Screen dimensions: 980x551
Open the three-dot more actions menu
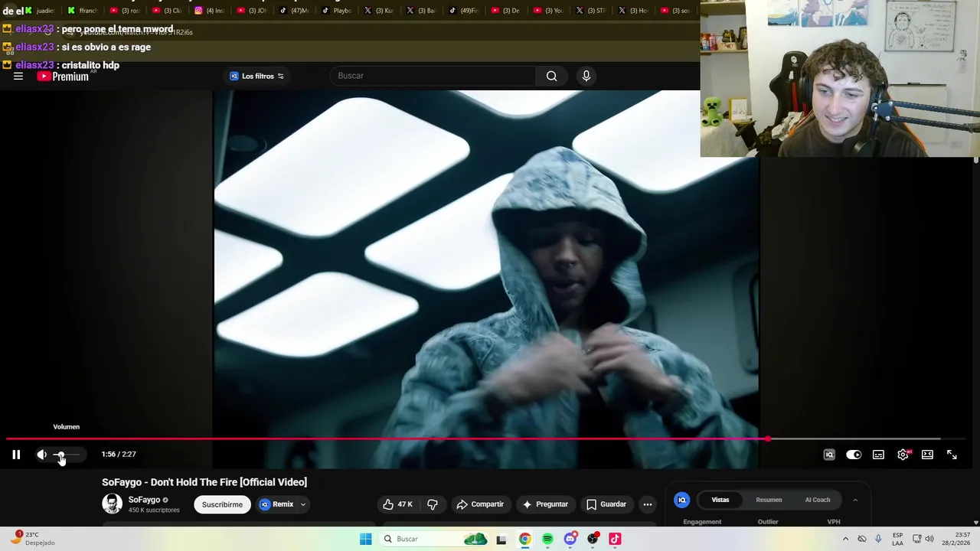pyautogui.click(x=648, y=504)
